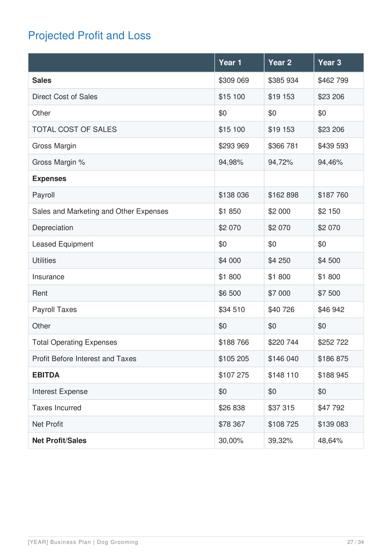Viewport: 392px width, 555px height.
Task: Click Total Operating Expenses label
Action: [75, 342]
